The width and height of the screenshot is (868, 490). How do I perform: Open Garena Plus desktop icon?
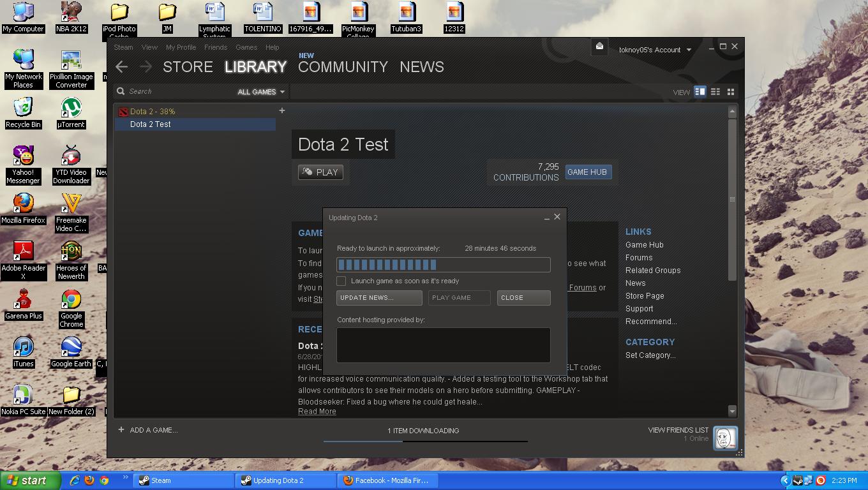tap(24, 304)
